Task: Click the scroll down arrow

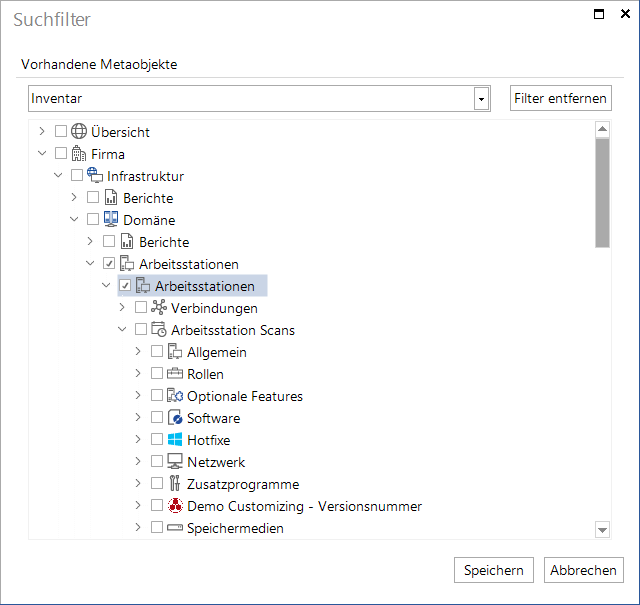Action: pos(602,530)
